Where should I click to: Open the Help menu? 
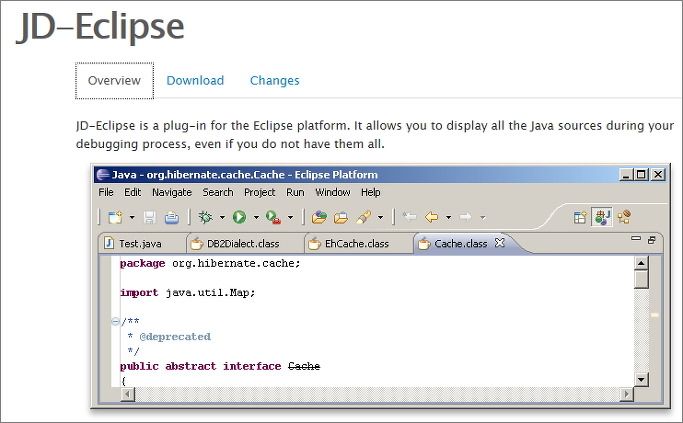[371, 192]
